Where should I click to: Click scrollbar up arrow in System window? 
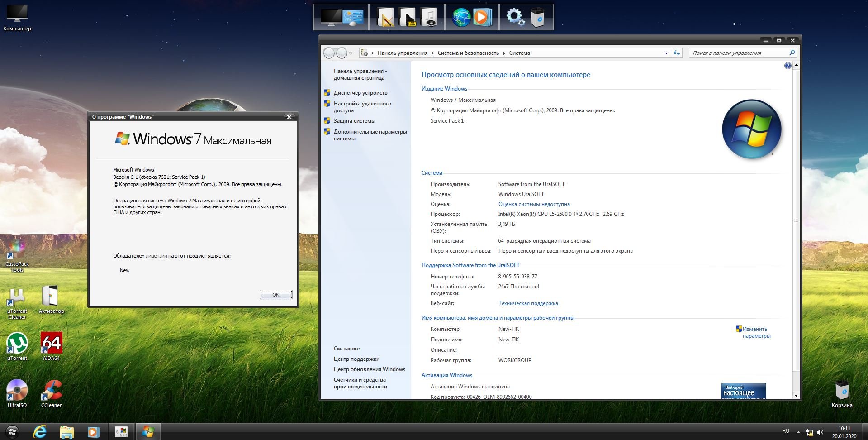[x=796, y=65]
